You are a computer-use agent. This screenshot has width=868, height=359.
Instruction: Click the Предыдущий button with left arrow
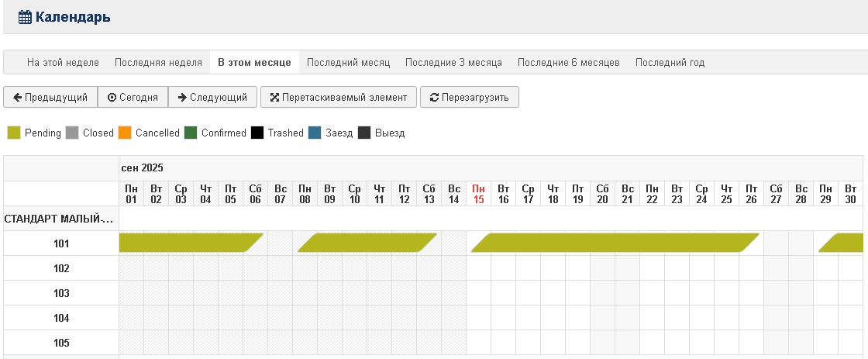point(50,97)
